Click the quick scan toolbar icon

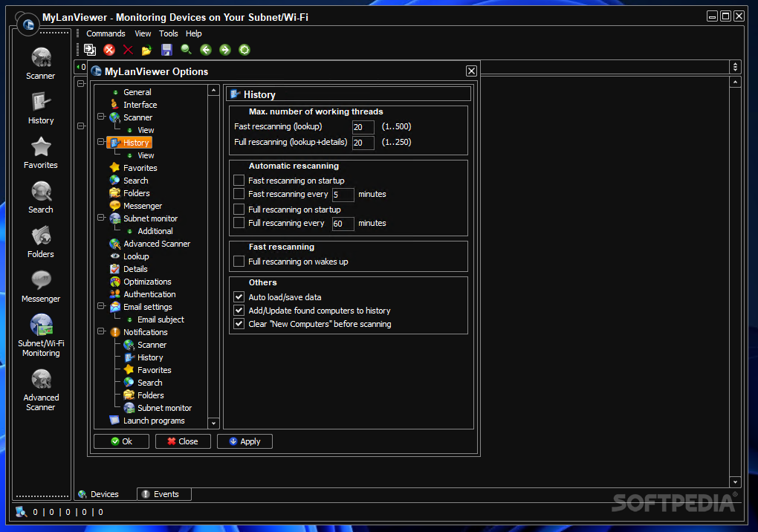pyautogui.click(x=90, y=49)
